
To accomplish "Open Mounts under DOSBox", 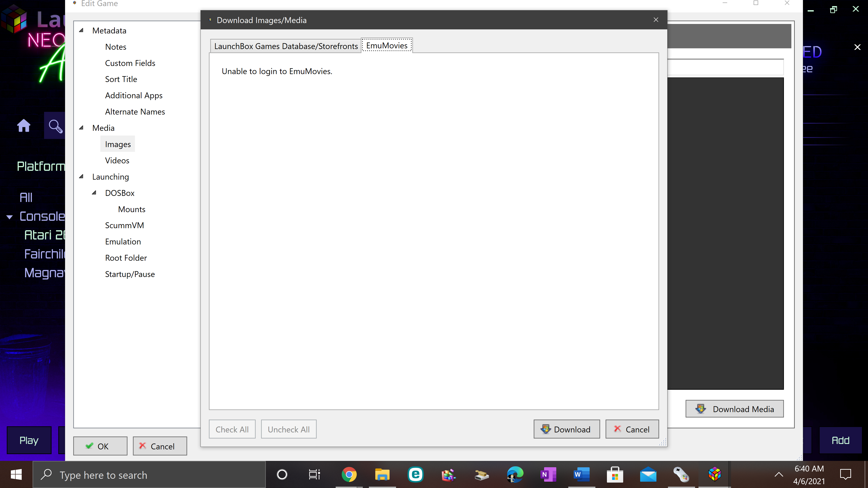I will [132, 209].
